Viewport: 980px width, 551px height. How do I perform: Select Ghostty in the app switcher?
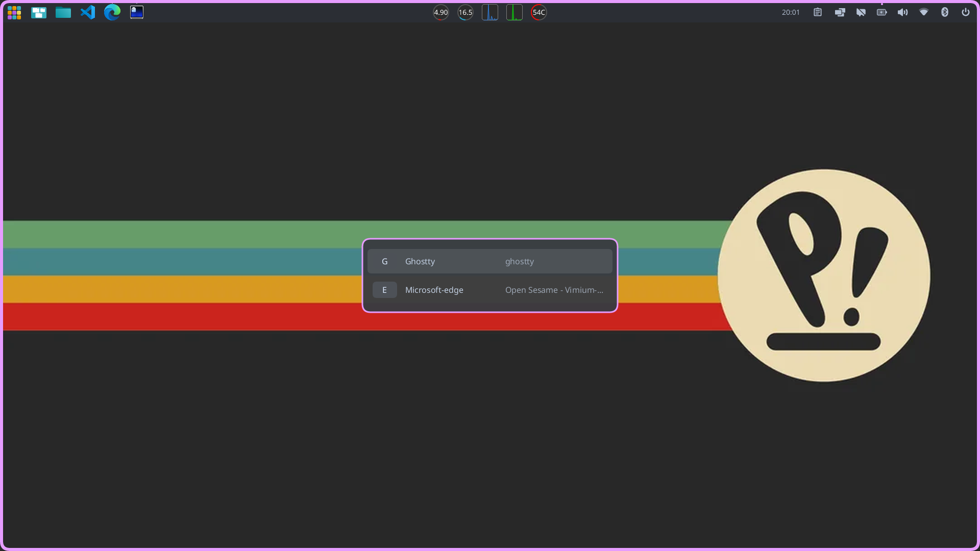point(490,261)
